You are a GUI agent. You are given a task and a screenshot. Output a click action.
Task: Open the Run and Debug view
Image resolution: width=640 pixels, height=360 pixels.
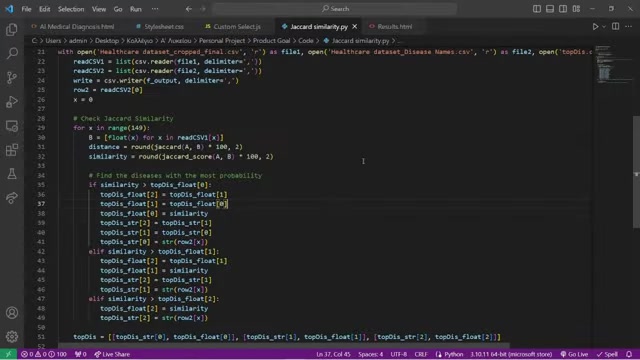point(12,102)
